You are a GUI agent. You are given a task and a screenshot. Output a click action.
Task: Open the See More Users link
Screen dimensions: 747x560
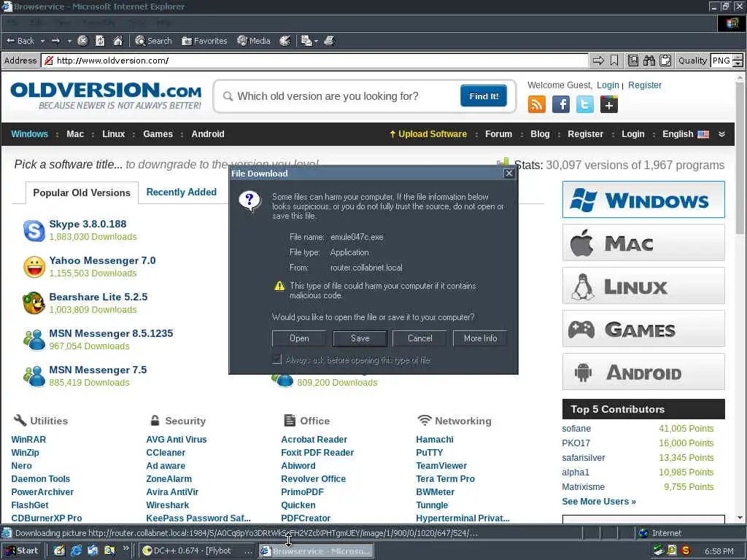[599, 502]
